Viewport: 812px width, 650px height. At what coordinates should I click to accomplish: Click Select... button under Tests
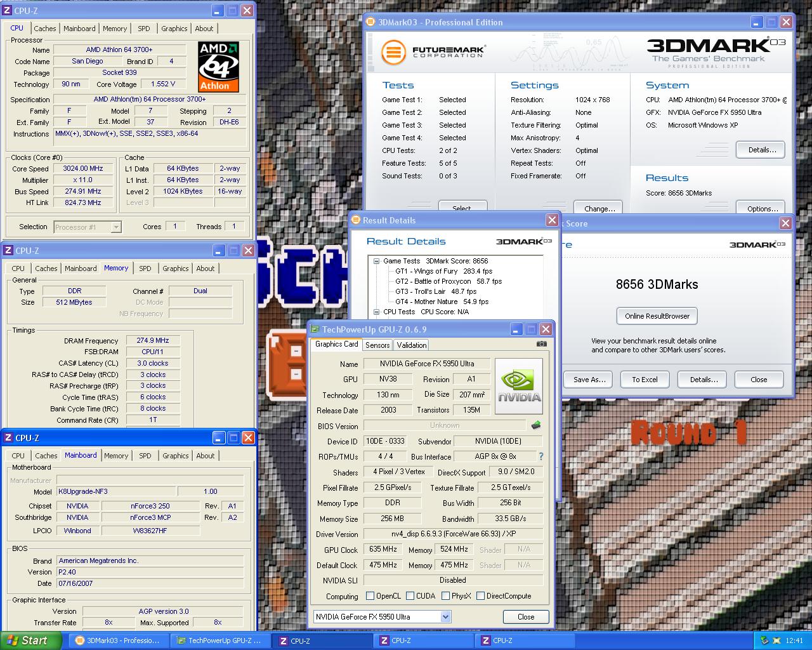[x=462, y=207]
